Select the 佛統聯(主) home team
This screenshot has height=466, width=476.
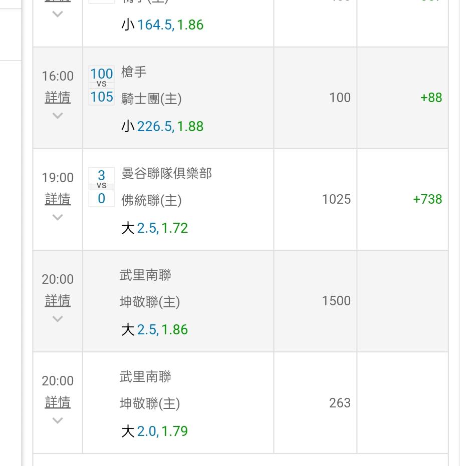151,200
